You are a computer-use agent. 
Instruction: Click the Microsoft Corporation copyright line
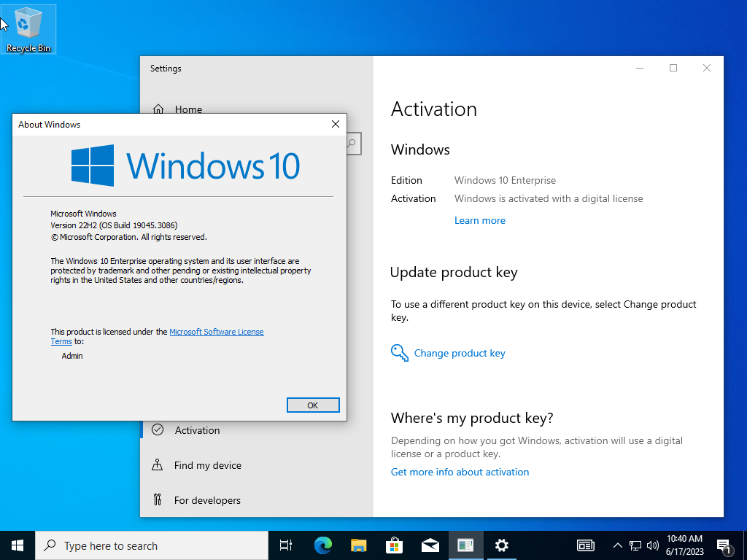(128, 237)
